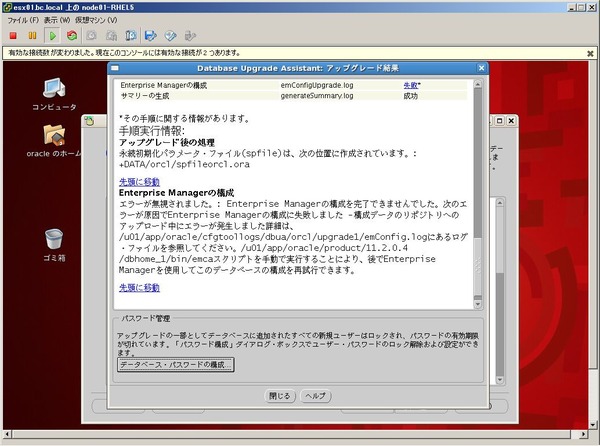Click the USB device connect icon
Image resolution: width=600 pixels, height=446 pixels.
[x=190, y=36]
